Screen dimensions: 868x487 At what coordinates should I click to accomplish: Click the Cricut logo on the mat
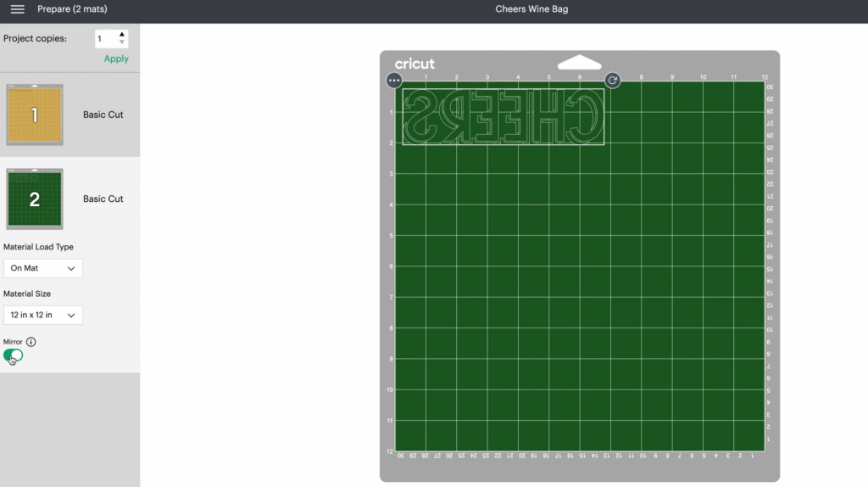click(x=415, y=64)
